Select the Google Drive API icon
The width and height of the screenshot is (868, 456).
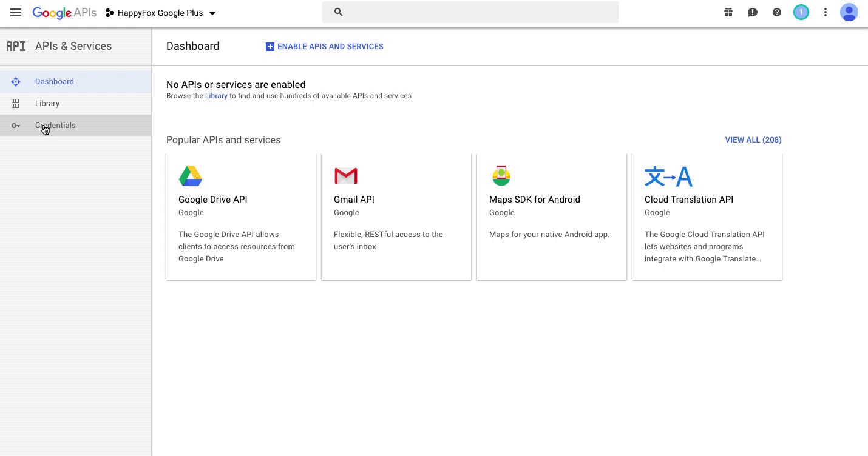(190, 175)
